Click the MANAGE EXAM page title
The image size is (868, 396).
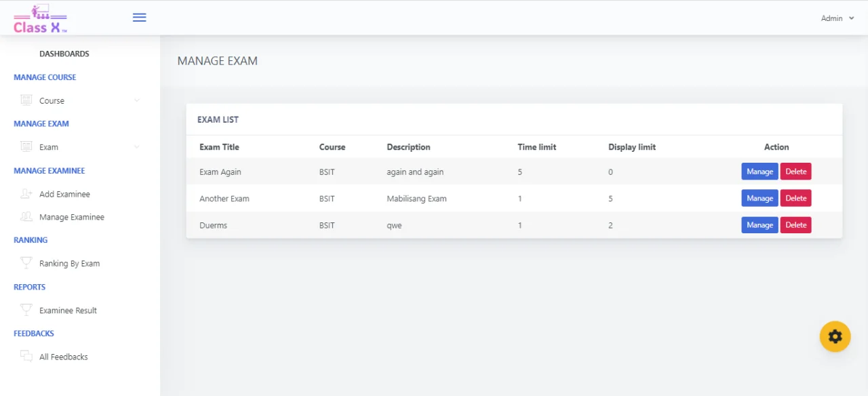point(217,61)
